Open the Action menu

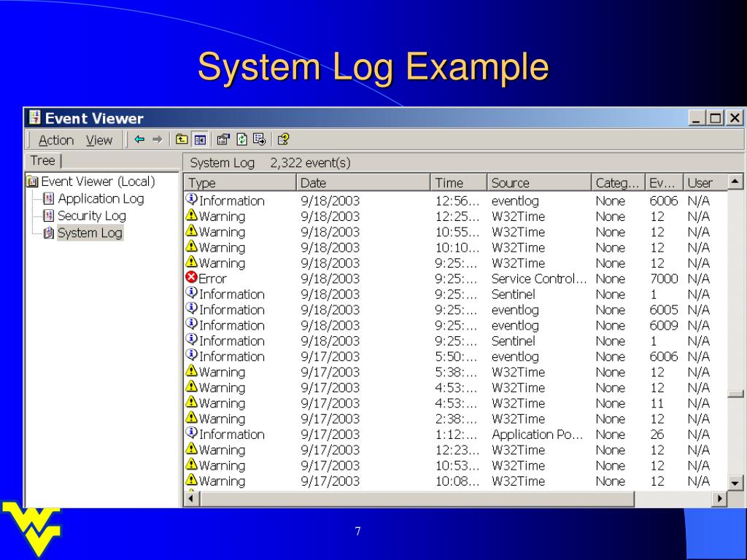tap(56, 140)
